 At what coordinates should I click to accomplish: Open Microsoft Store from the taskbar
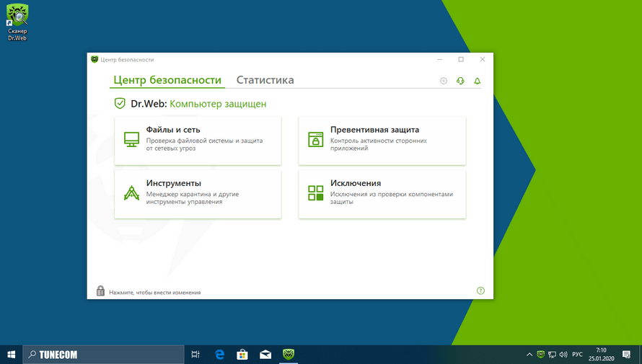tap(242, 355)
